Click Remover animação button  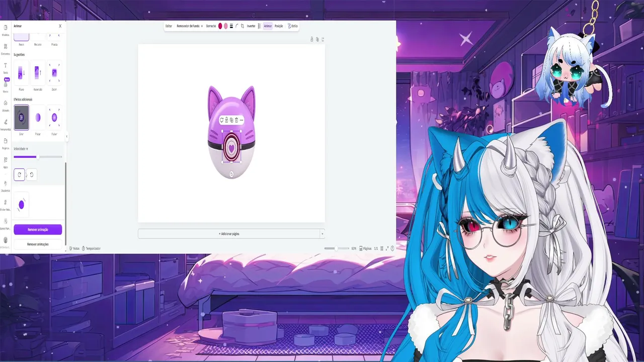pyautogui.click(x=38, y=230)
